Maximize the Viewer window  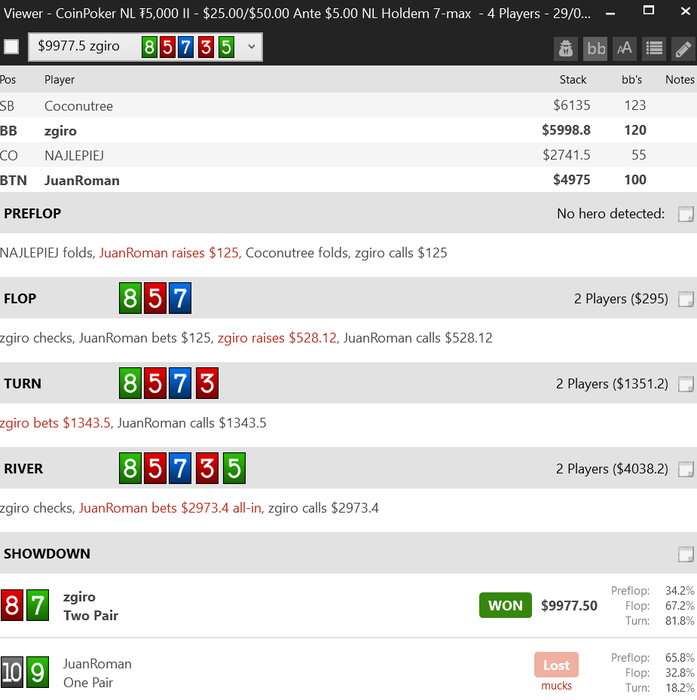[x=648, y=11]
